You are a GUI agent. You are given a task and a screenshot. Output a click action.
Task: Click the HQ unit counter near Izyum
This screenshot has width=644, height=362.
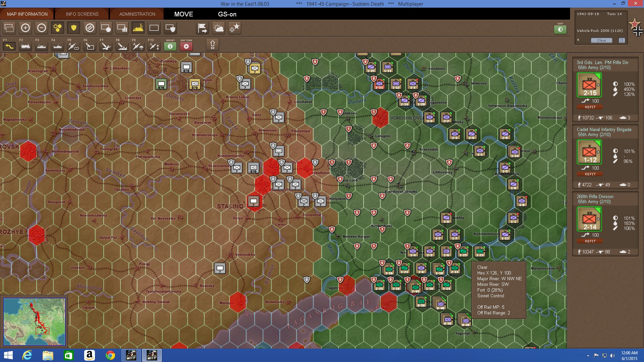[x=195, y=84]
